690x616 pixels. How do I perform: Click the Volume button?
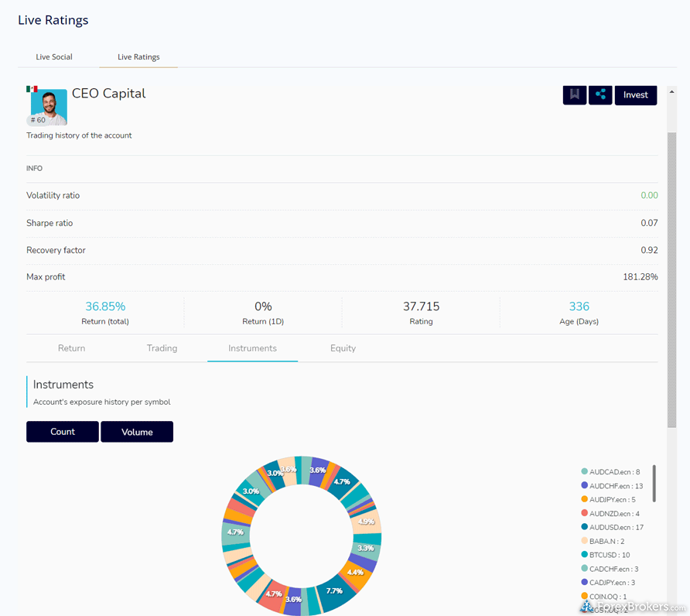137,432
